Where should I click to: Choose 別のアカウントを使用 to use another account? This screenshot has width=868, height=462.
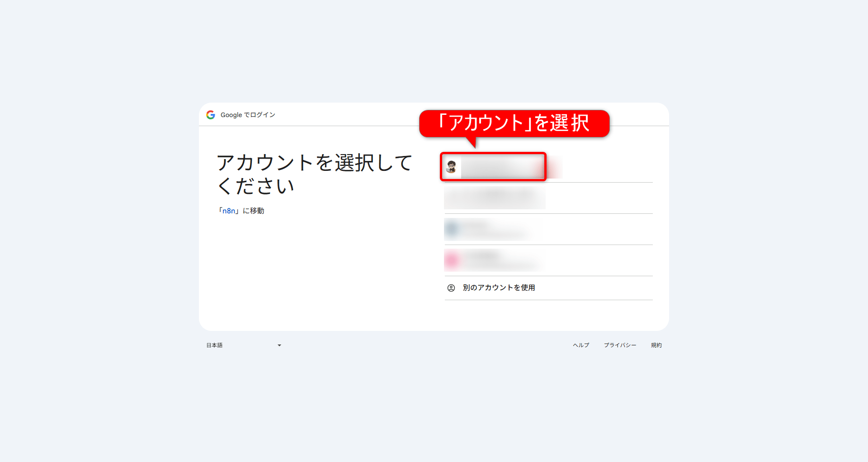coord(499,288)
